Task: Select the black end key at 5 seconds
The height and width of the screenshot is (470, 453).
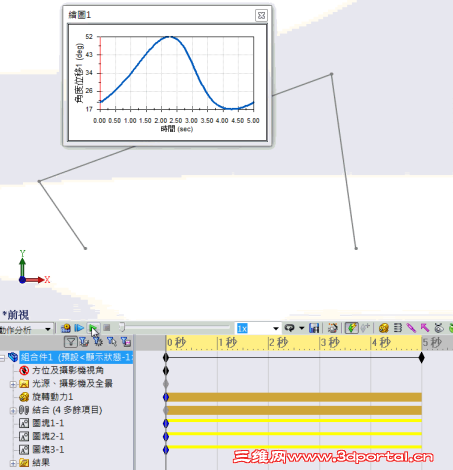Action: tap(422, 358)
